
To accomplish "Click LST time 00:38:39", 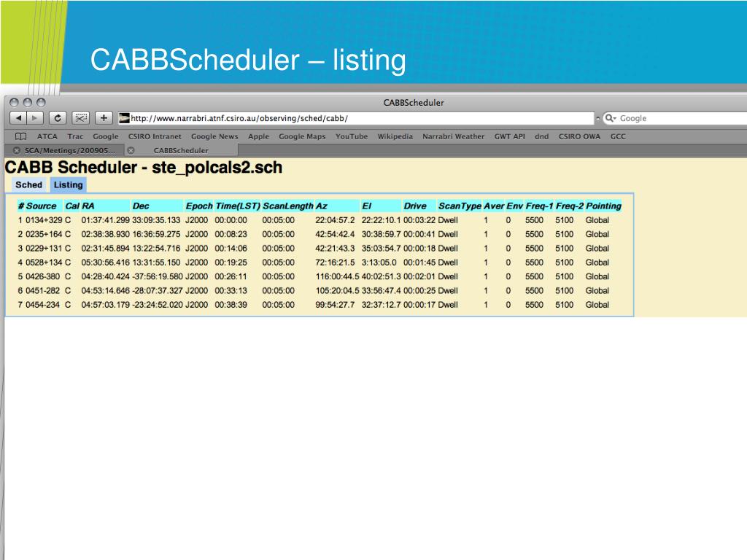I will 231,305.
